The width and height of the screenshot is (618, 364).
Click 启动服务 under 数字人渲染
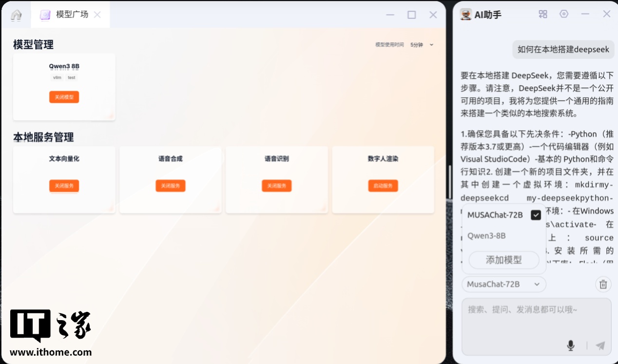(x=383, y=186)
